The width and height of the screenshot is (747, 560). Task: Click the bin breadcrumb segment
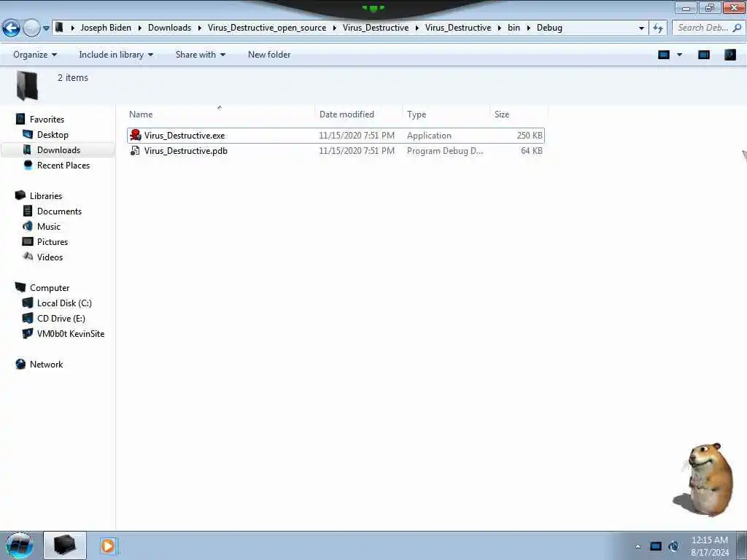click(x=514, y=28)
